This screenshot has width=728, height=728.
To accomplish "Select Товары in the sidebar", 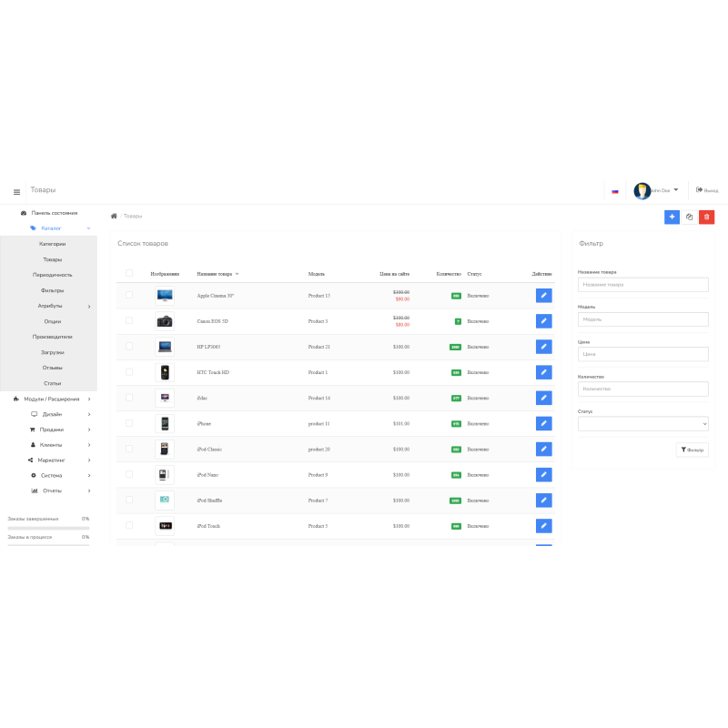I will coord(52,258).
